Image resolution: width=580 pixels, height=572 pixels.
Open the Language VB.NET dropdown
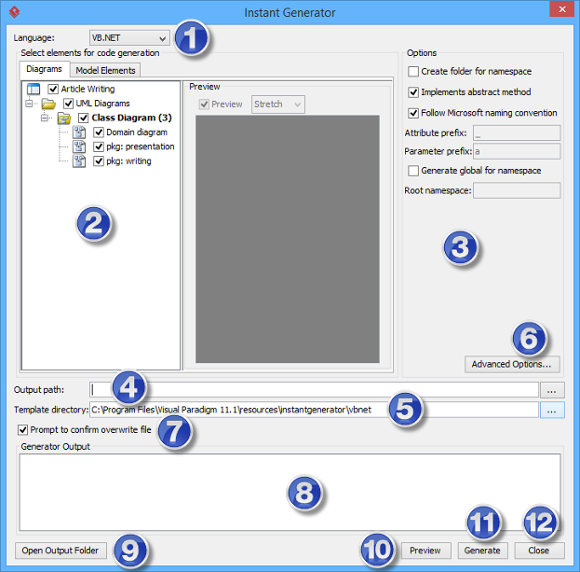click(x=129, y=38)
